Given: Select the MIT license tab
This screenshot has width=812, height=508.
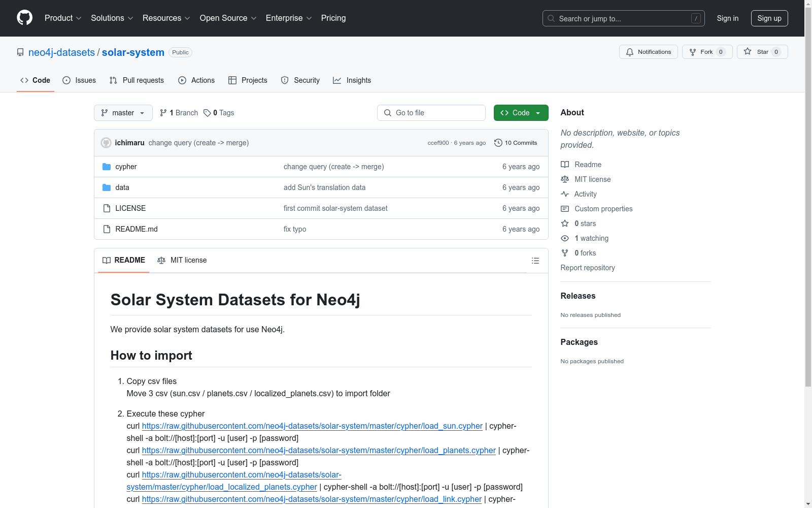Looking at the screenshot, I should (x=182, y=260).
